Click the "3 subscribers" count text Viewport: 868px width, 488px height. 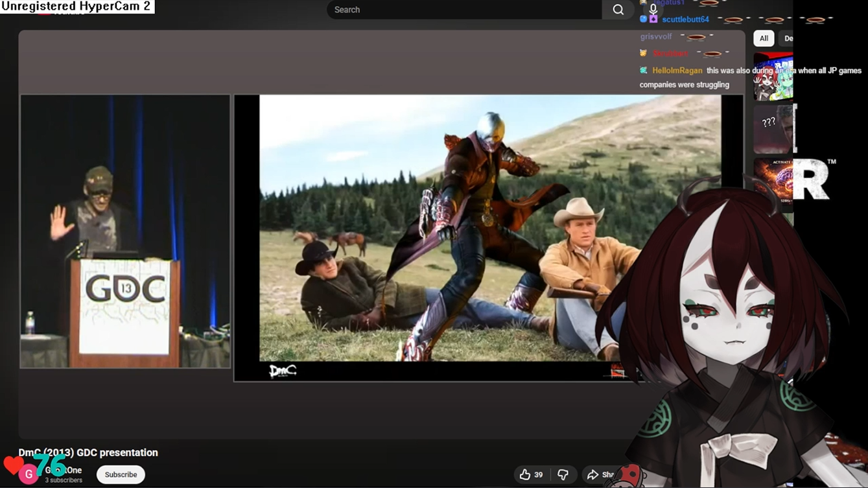click(64, 480)
